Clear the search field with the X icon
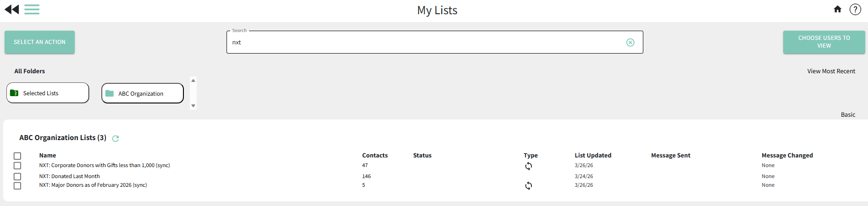868x206 pixels. 630,43
